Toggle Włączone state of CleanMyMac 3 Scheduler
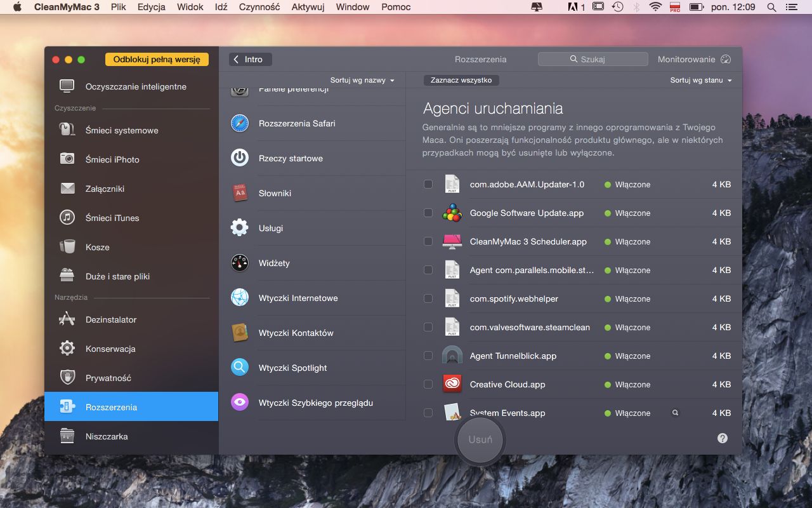This screenshot has height=508, width=812. (x=627, y=241)
